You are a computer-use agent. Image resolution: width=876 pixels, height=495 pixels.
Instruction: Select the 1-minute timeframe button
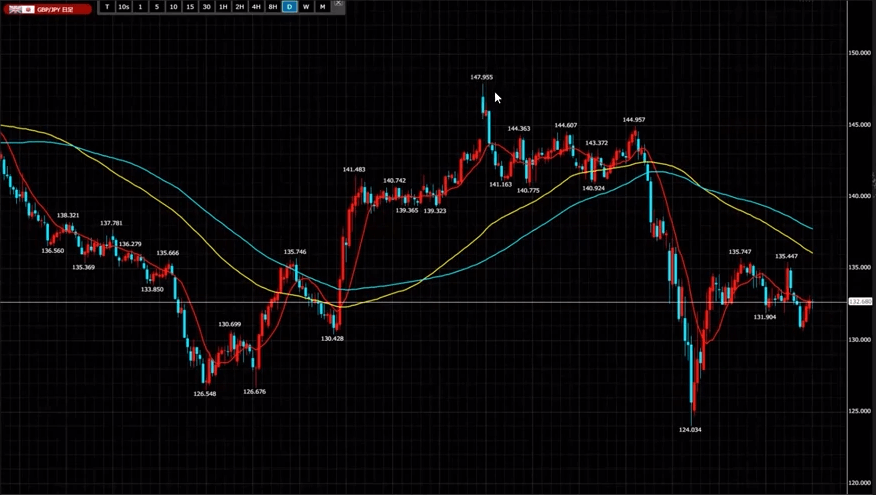[x=141, y=7]
